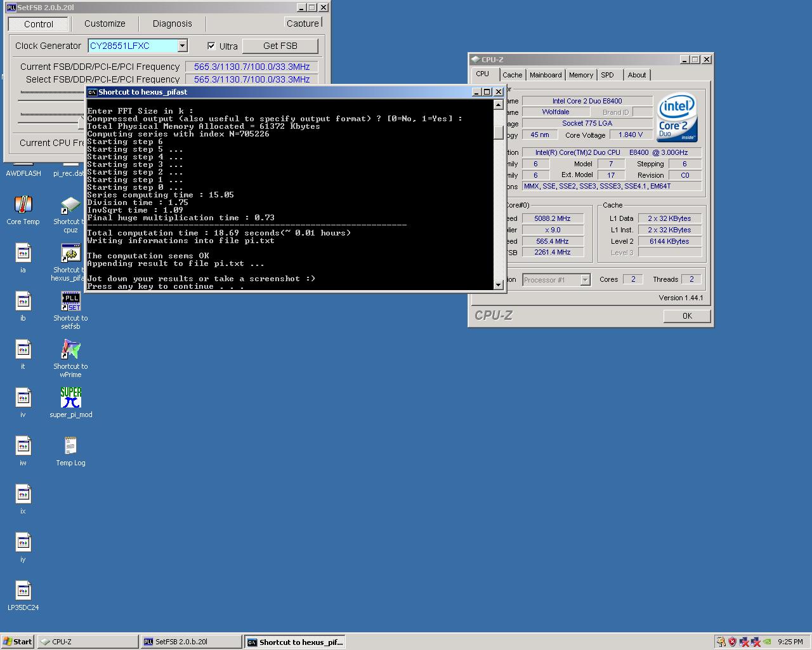The image size is (812, 650).
Task: Open the Mainboard tab in CPU-Z
Action: click(546, 75)
